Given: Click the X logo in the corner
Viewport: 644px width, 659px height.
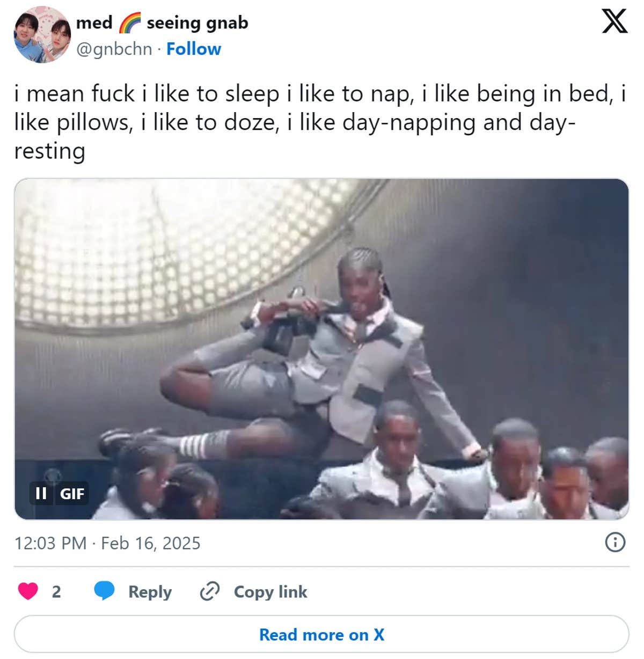Looking at the screenshot, I should click(614, 22).
